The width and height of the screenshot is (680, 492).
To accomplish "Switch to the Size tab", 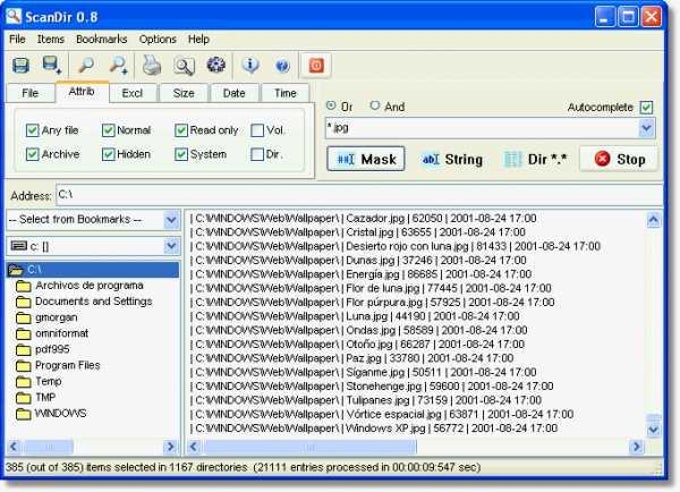I will pyautogui.click(x=183, y=93).
